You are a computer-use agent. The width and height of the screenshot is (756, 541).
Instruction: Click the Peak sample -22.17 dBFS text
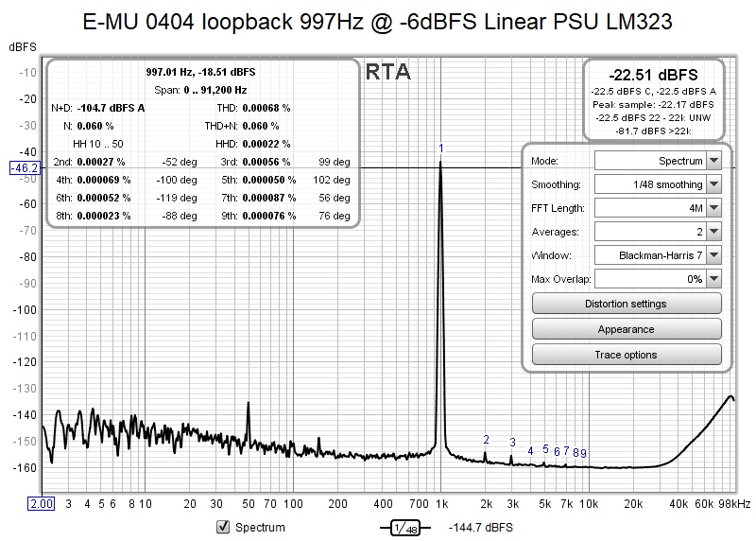pos(653,104)
